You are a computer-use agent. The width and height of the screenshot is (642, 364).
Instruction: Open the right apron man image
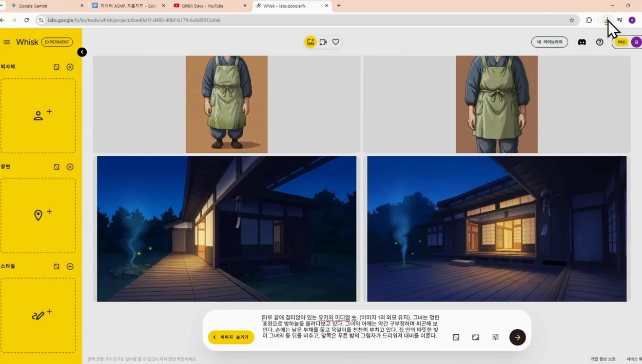click(497, 105)
